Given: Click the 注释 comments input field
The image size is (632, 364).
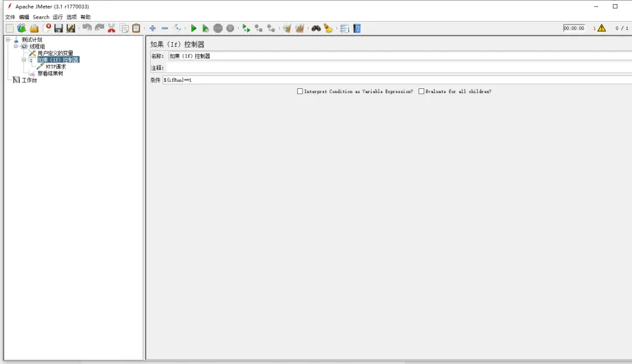Looking at the screenshot, I should [x=400, y=68].
